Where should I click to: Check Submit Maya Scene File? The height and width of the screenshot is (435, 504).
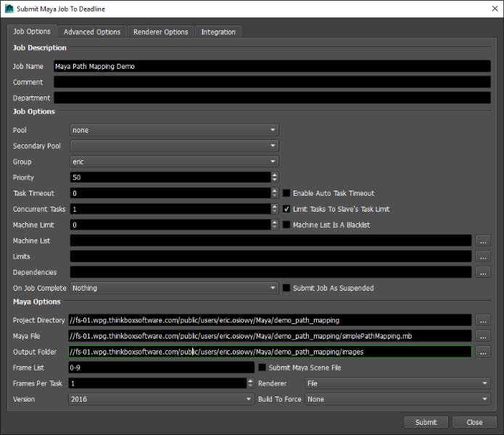[x=263, y=368]
